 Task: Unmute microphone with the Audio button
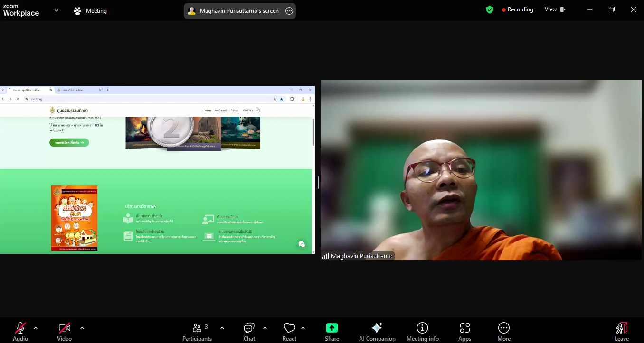pos(20,331)
